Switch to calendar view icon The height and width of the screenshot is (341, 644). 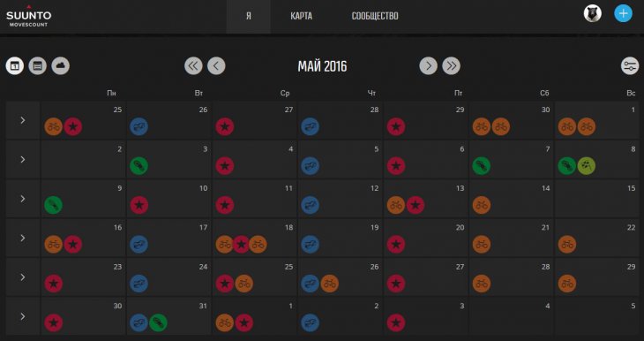(15, 65)
